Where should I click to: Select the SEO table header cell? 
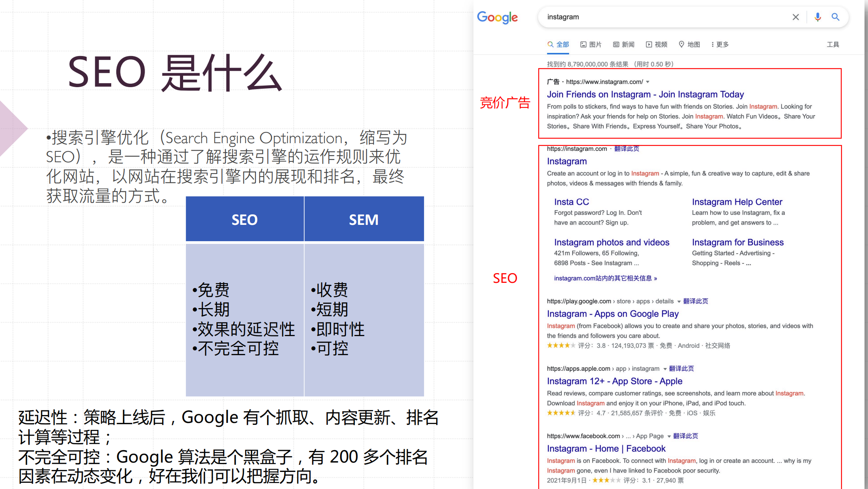click(245, 219)
